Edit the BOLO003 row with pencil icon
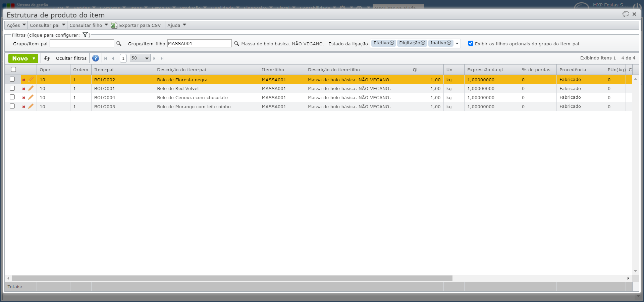 31,106
